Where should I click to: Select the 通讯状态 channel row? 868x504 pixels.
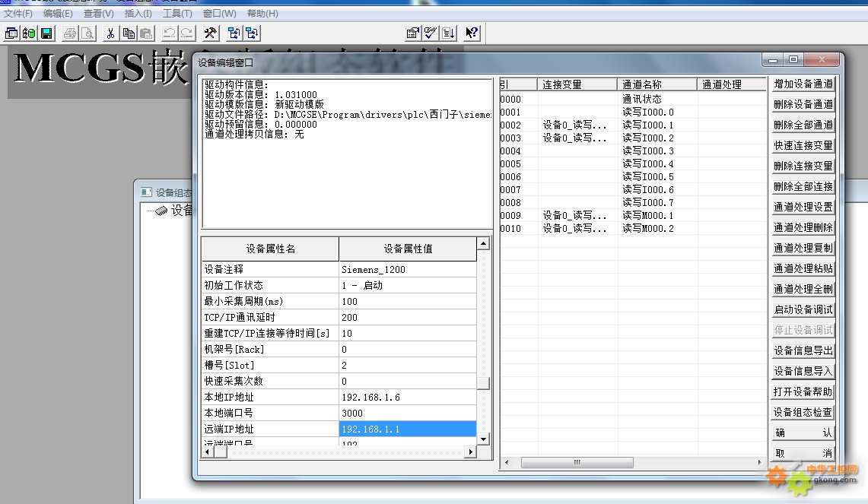633,99
